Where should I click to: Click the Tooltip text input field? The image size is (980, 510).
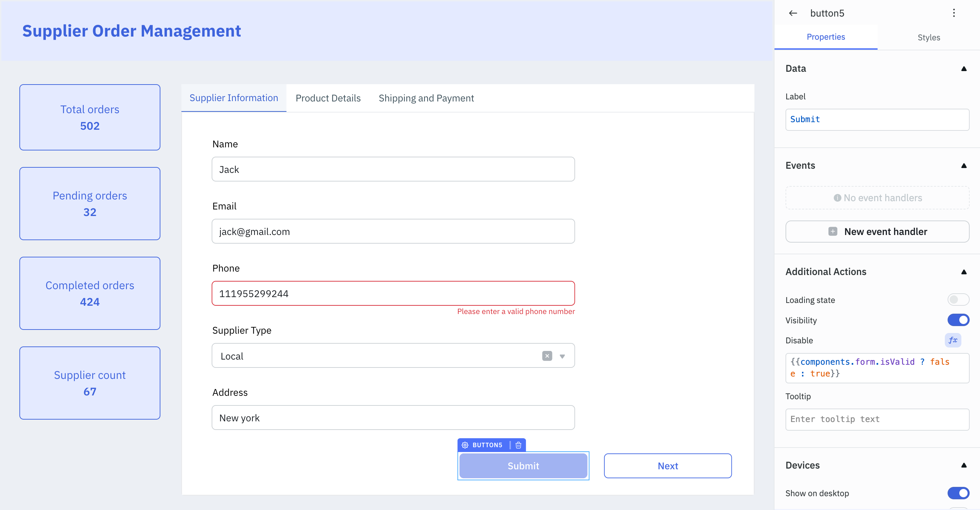coord(877,419)
